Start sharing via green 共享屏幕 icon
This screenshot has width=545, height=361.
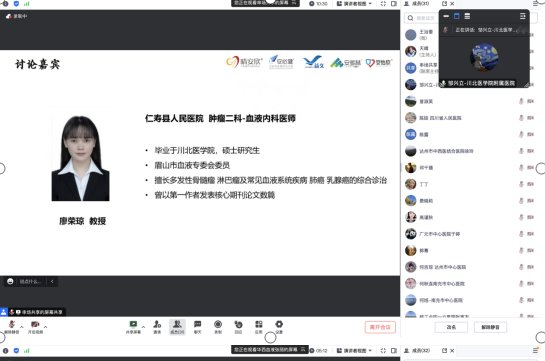coord(133,327)
